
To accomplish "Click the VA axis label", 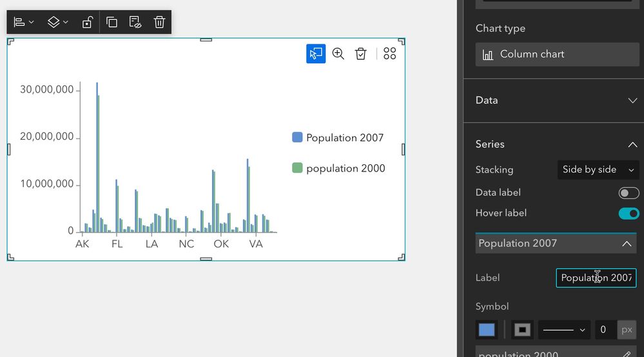I will (256, 244).
